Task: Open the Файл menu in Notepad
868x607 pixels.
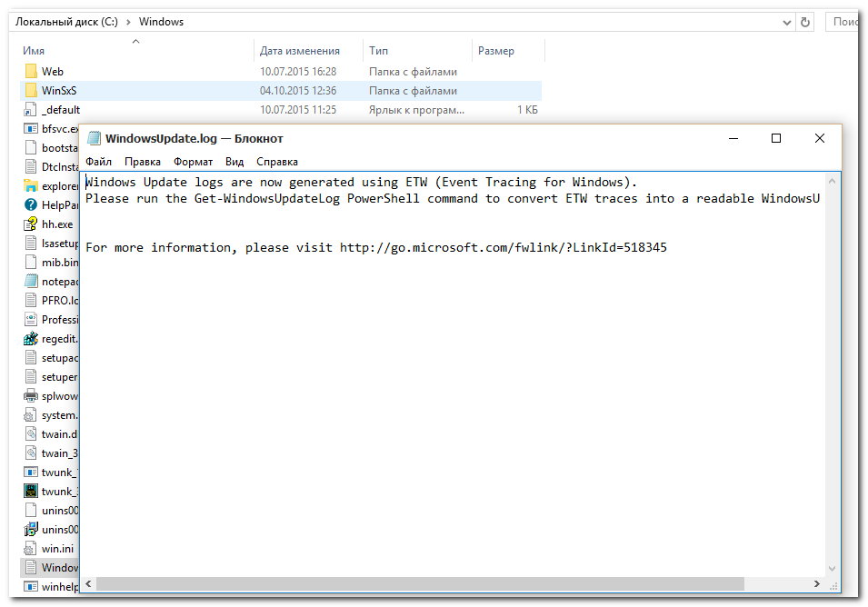Action: (x=98, y=162)
